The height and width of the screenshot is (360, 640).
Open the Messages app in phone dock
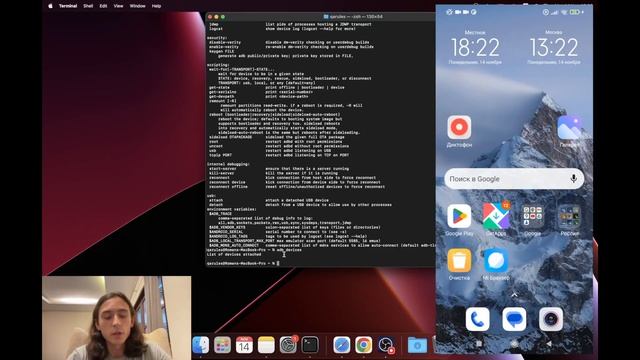click(x=514, y=319)
